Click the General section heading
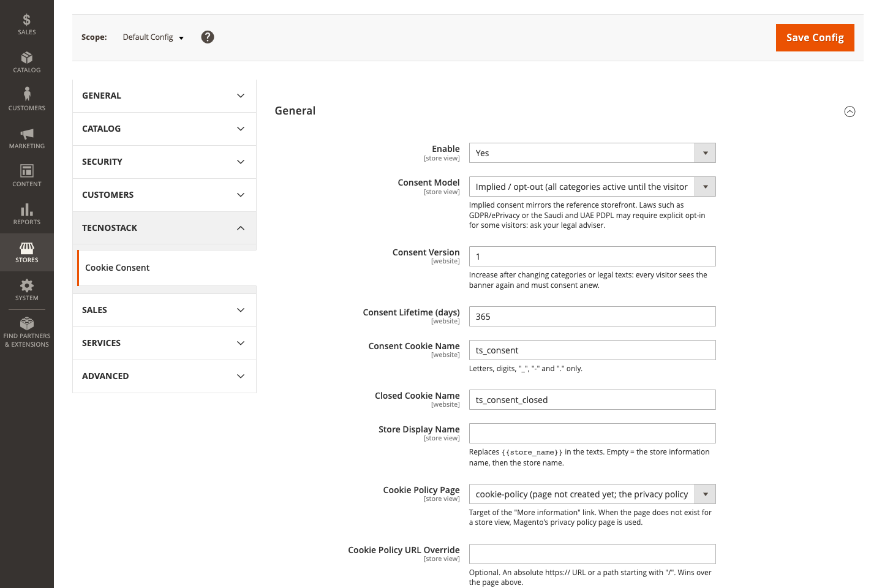The image size is (882, 588). pyautogui.click(x=295, y=111)
